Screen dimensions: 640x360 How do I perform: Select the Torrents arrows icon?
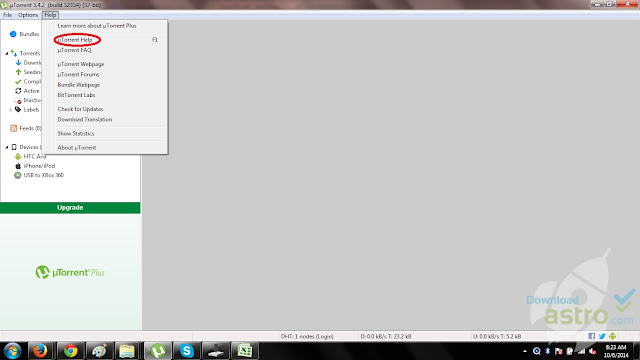coord(13,53)
